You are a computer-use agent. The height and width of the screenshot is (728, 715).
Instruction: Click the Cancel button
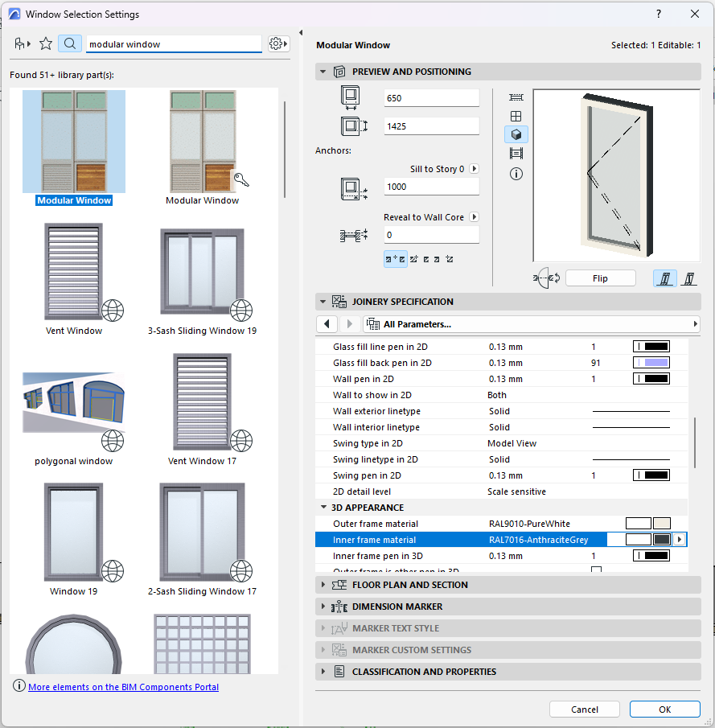585,709
